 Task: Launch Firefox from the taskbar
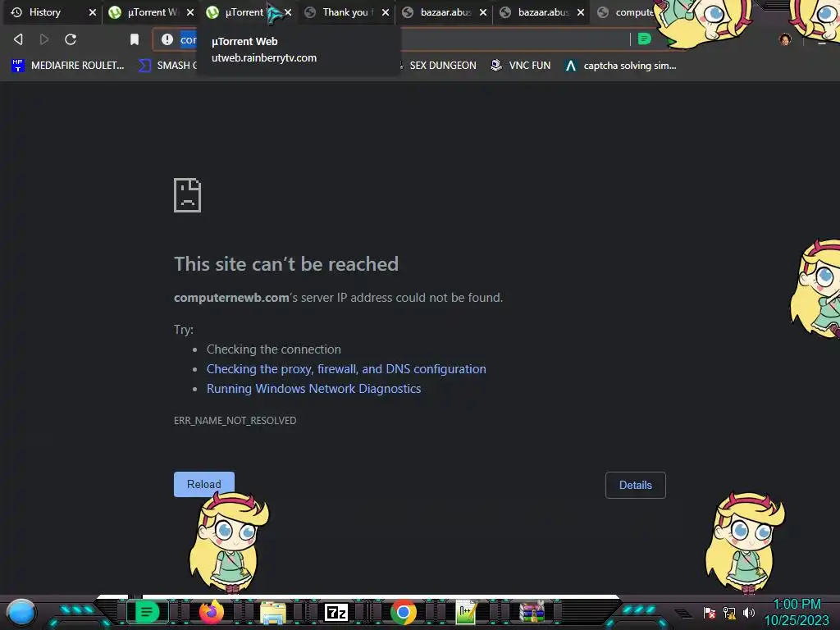pyautogui.click(x=212, y=612)
